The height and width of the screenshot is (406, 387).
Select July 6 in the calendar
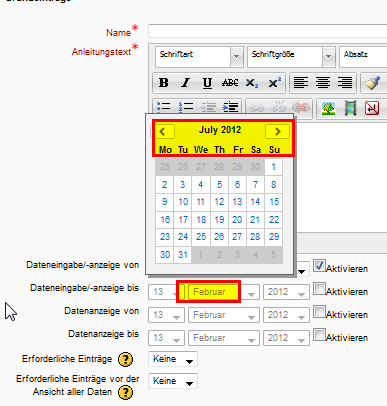[x=237, y=184]
